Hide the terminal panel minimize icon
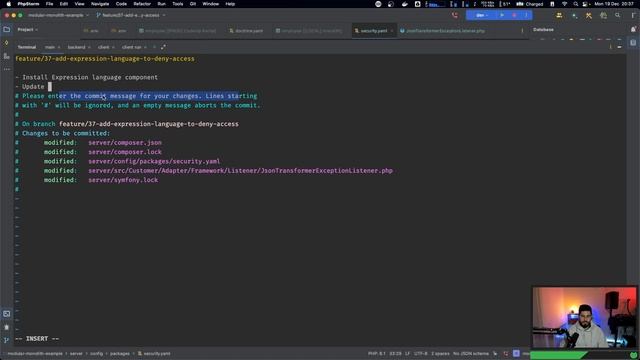Screen dimensions: 640x360 click(619, 47)
